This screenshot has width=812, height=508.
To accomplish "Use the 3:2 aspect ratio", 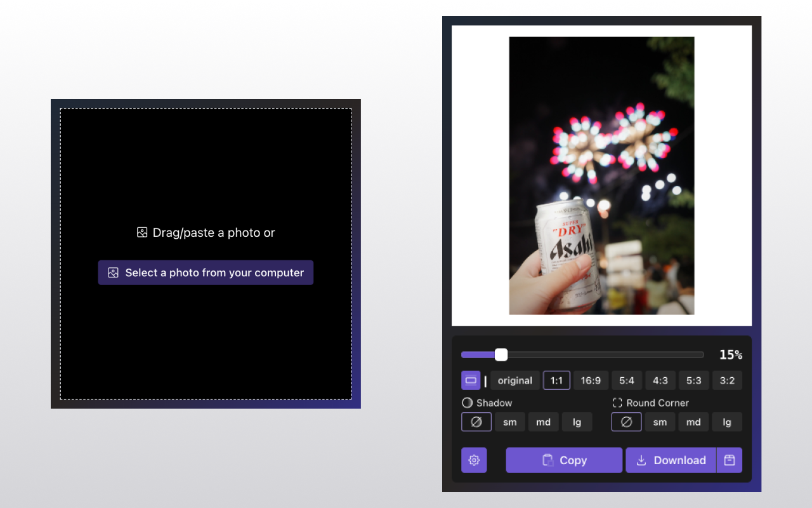I will pyautogui.click(x=727, y=380).
